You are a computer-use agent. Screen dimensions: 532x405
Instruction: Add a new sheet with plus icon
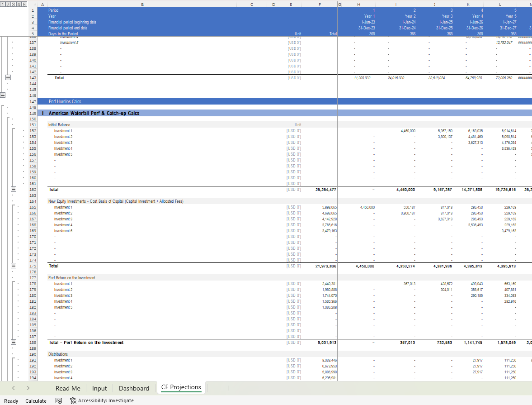(x=229, y=388)
